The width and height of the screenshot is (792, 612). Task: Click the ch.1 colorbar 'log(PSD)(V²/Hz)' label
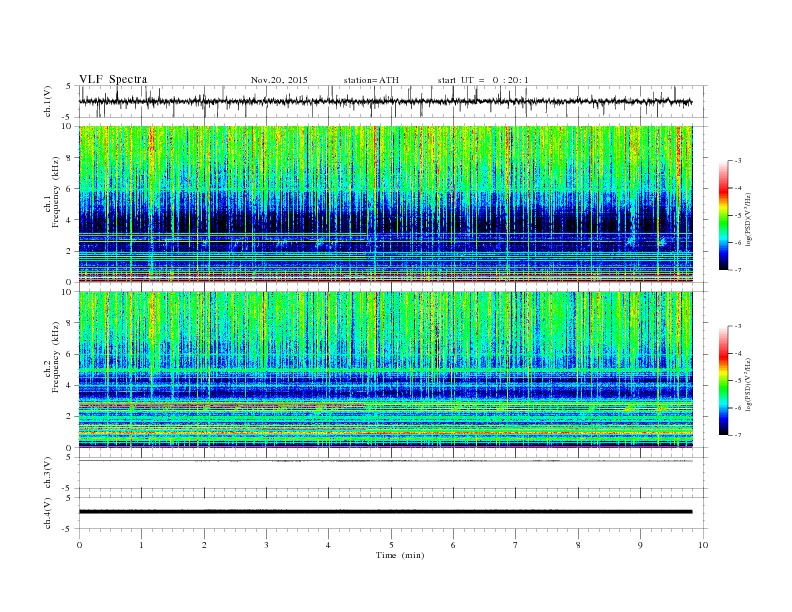[749, 220]
